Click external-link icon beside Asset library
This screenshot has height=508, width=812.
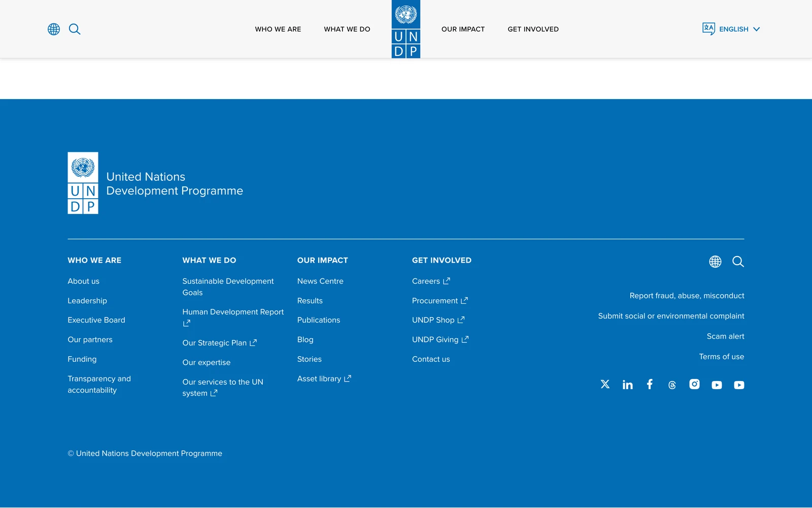point(348,378)
